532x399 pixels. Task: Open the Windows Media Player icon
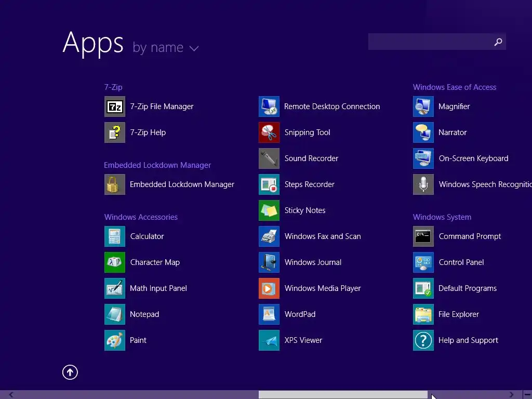(269, 288)
